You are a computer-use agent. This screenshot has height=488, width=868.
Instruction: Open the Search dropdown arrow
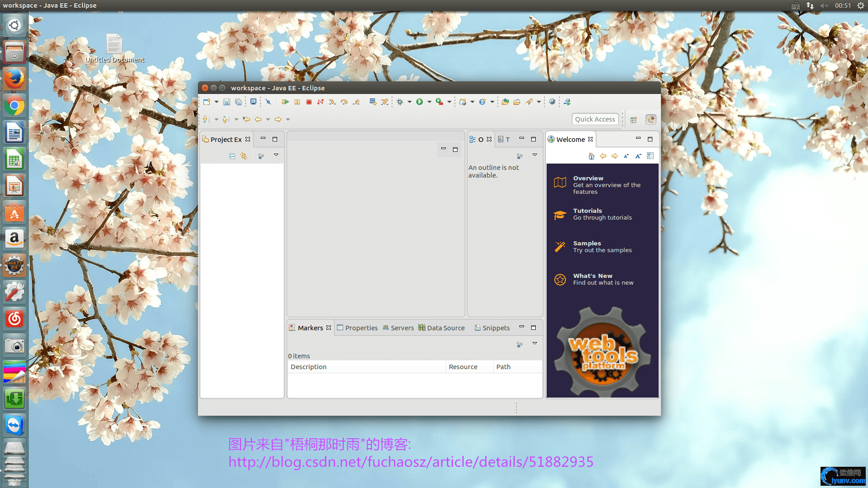[x=539, y=102]
